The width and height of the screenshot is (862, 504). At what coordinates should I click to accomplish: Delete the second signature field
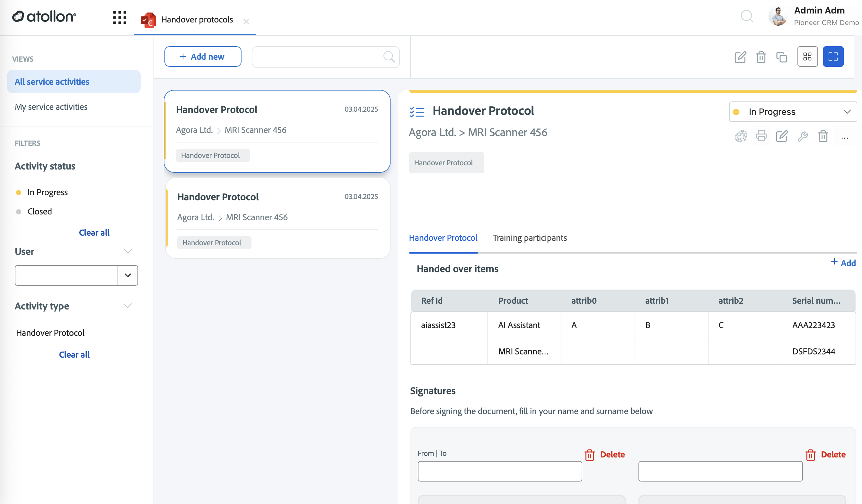point(825,455)
